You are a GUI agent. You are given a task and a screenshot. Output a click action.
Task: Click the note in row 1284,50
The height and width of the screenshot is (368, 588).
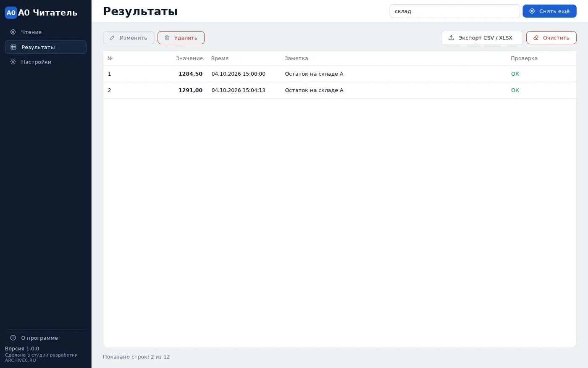(x=314, y=74)
